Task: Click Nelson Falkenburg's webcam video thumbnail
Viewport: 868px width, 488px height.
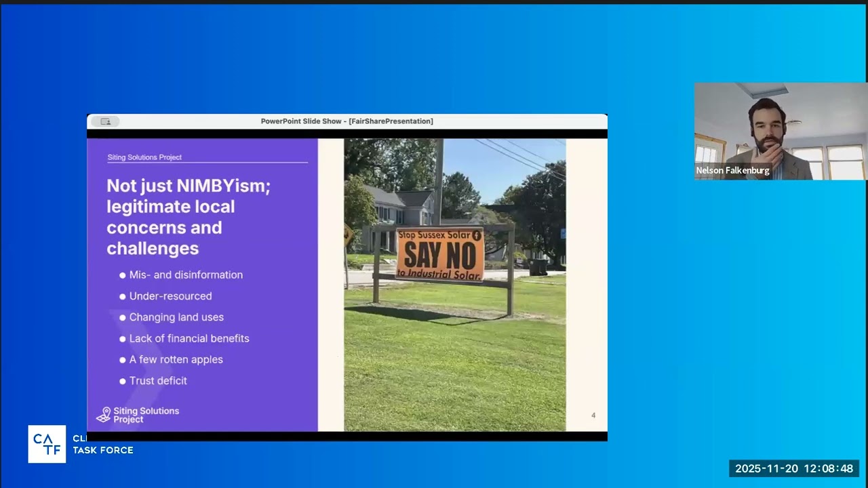Action: tap(781, 131)
